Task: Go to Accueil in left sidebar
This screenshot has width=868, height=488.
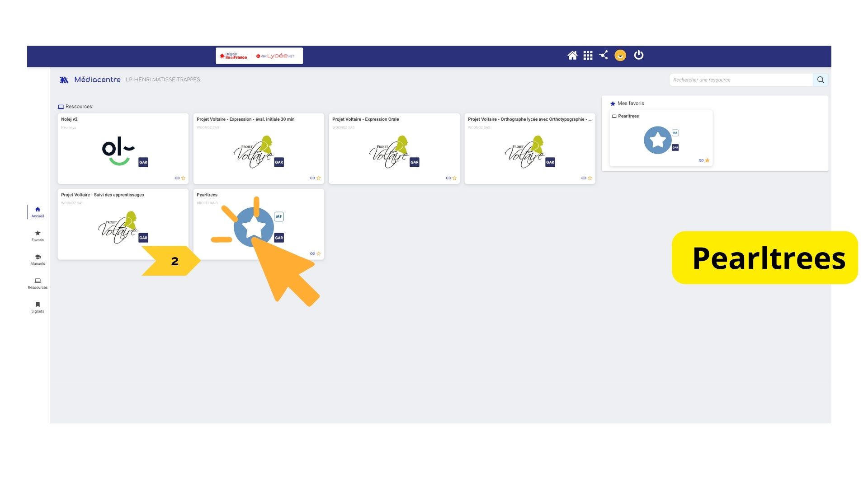Action: pyautogui.click(x=38, y=212)
